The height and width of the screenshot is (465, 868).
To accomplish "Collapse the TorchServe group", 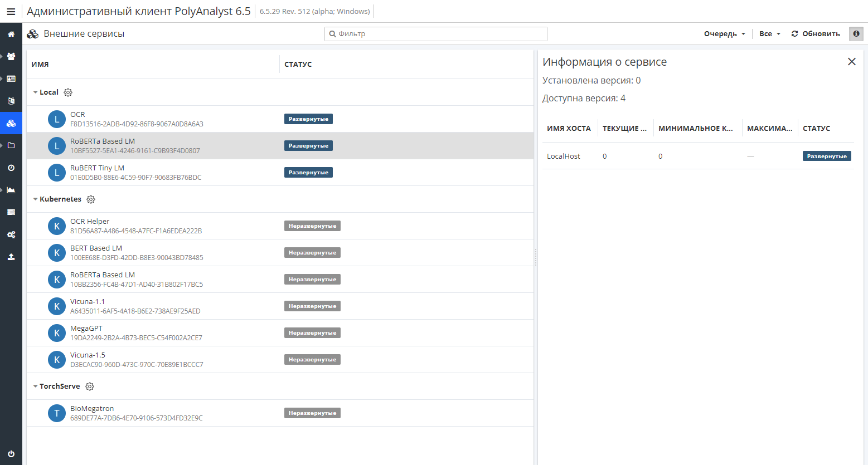I will tap(35, 386).
